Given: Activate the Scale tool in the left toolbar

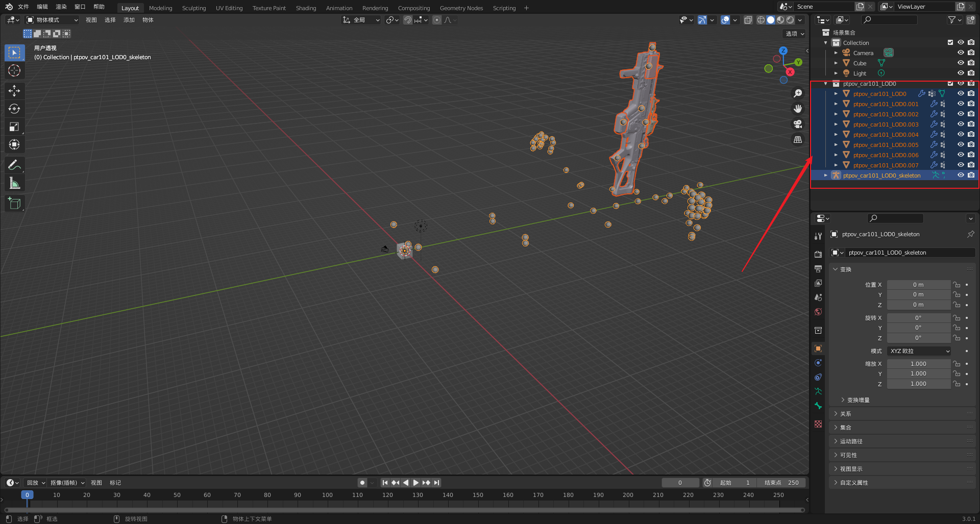Looking at the screenshot, I should click(14, 127).
